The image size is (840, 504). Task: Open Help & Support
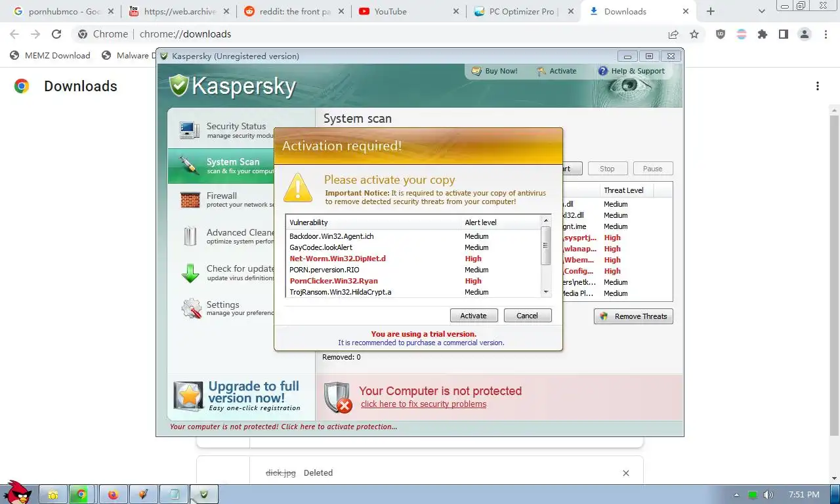click(x=631, y=71)
